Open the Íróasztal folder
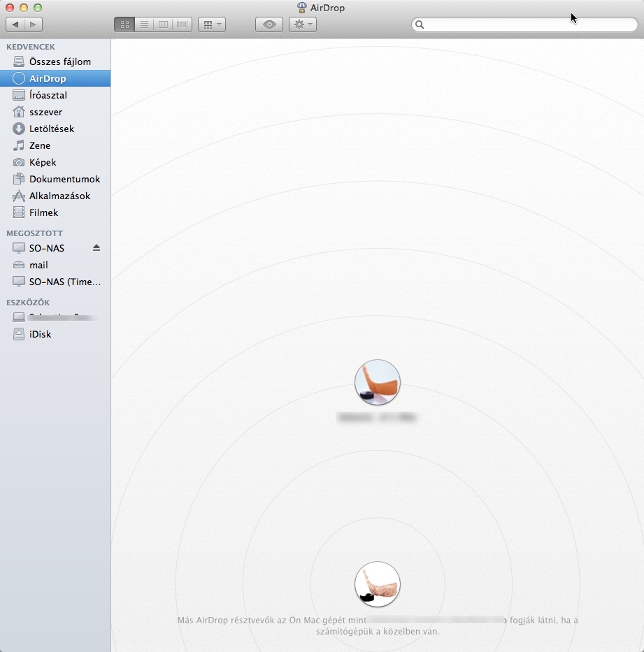Image resolution: width=644 pixels, height=652 pixels. click(55, 95)
